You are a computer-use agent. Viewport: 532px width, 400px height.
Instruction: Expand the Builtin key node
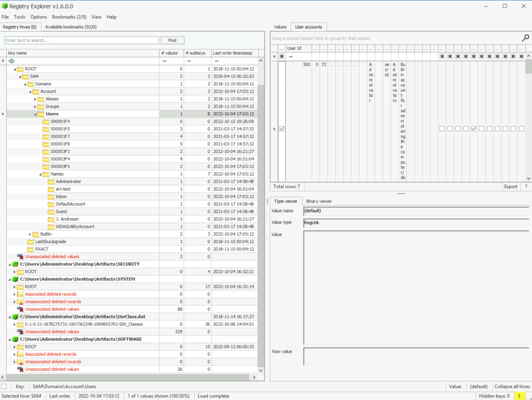pyautogui.click(x=30, y=234)
